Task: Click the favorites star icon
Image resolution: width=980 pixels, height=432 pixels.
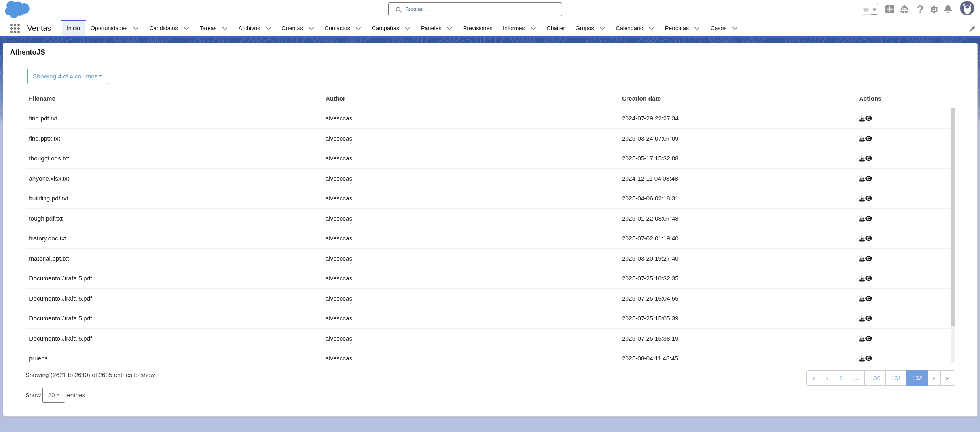Action: (x=866, y=10)
